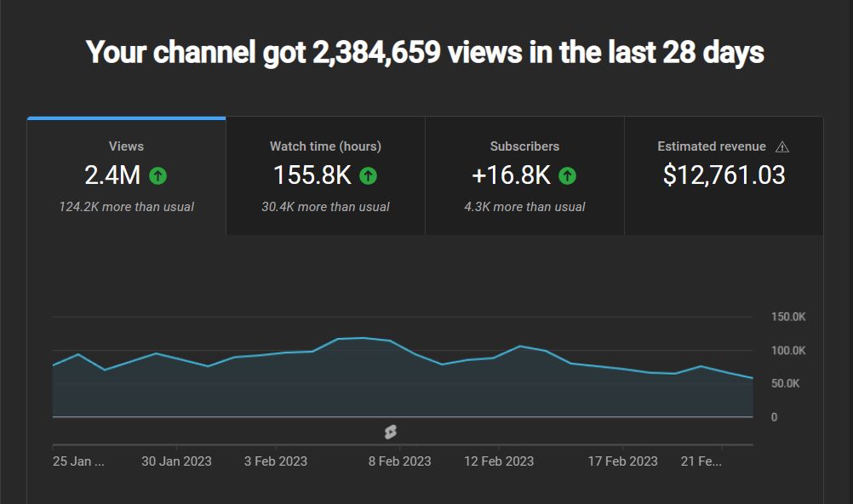
Task: Click the Shorts icon marker below the chart
Action: click(390, 432)
